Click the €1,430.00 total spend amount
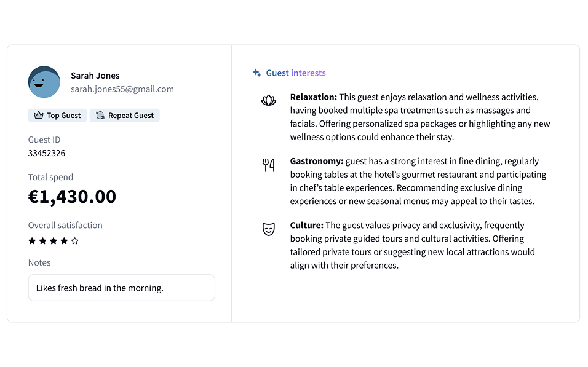Image resolution: width=588 pixels, height=367 pixels. (x=73, y=197)
